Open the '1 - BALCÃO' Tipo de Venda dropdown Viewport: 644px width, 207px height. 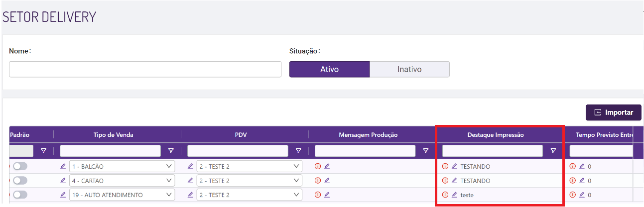coord(122,166)
